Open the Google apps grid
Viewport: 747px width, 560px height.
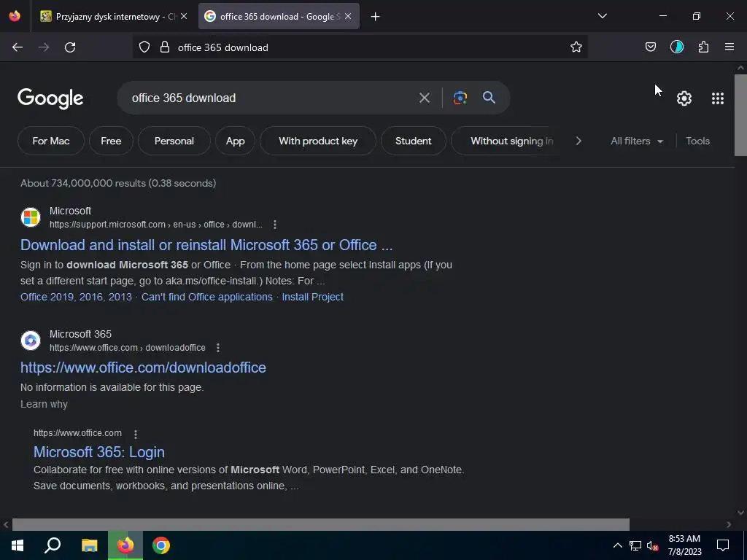tap(718, 98)
